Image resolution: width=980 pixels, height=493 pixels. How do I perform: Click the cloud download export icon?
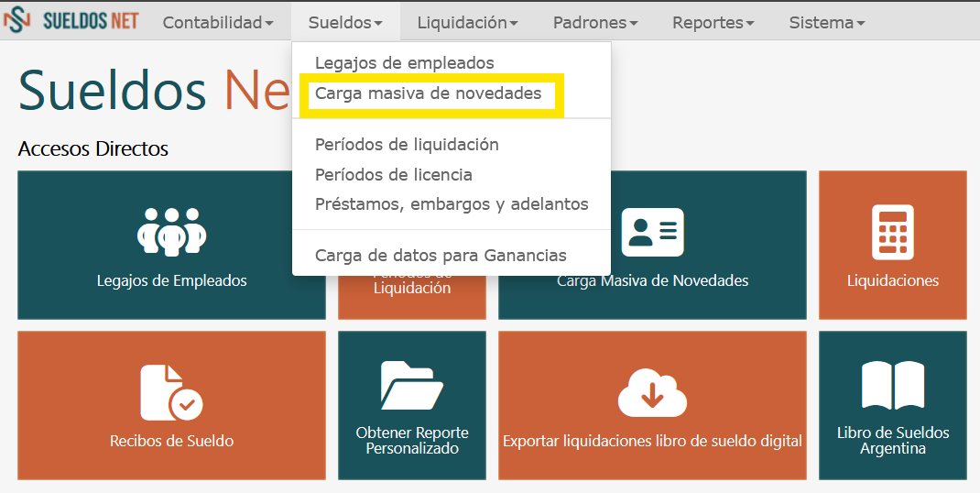point(652,391)
